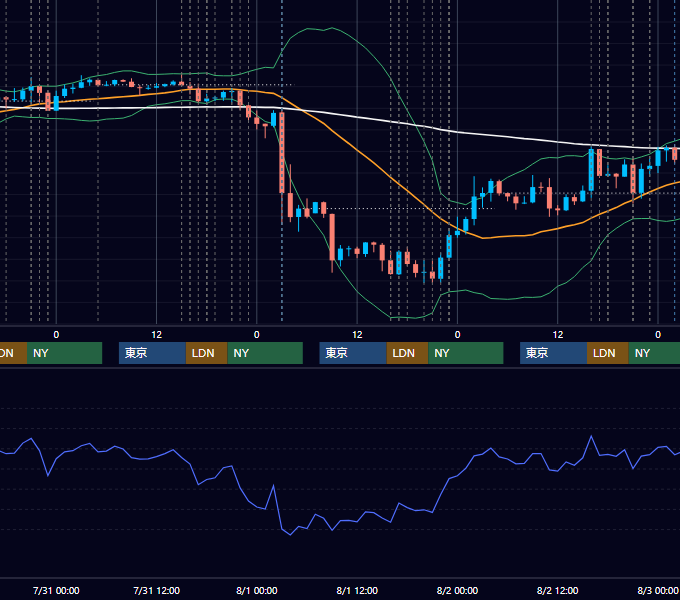Click the 8/2 12:00 date label
Viewport: 680px width, 600px height.
[x=557, y=590]
